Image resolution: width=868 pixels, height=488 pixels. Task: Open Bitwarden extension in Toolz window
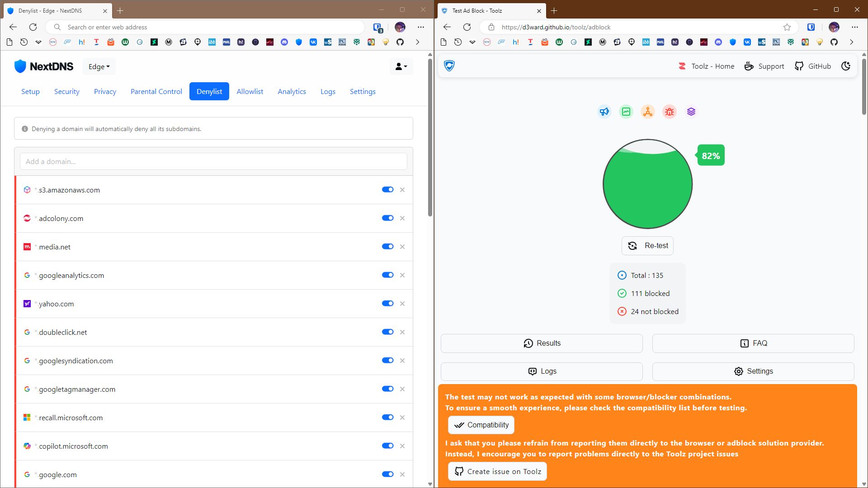pyautogui.click(x=811, y=27)
